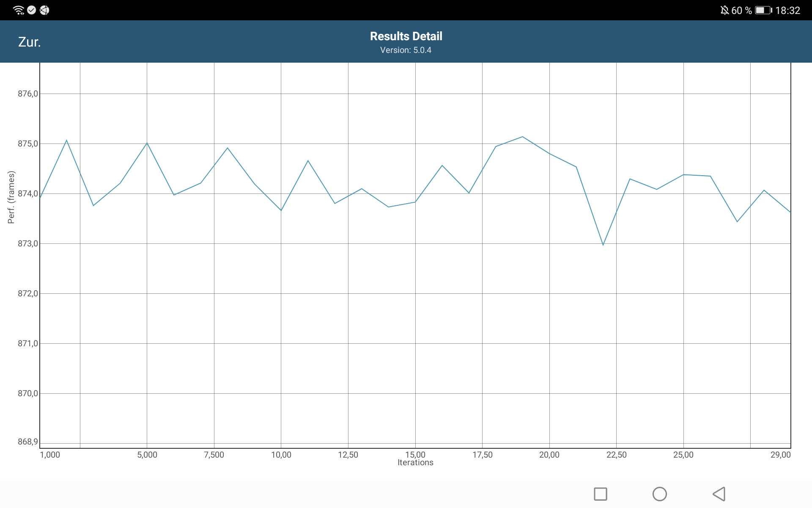Tap the 18:32 clock
The height and width of the screenshot is (508, 812).
coord(787,10)
